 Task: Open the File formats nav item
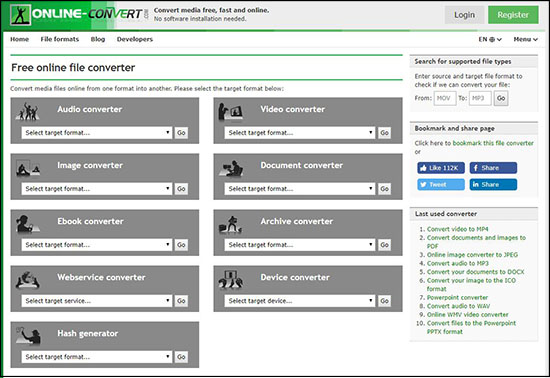pos(60,39)
